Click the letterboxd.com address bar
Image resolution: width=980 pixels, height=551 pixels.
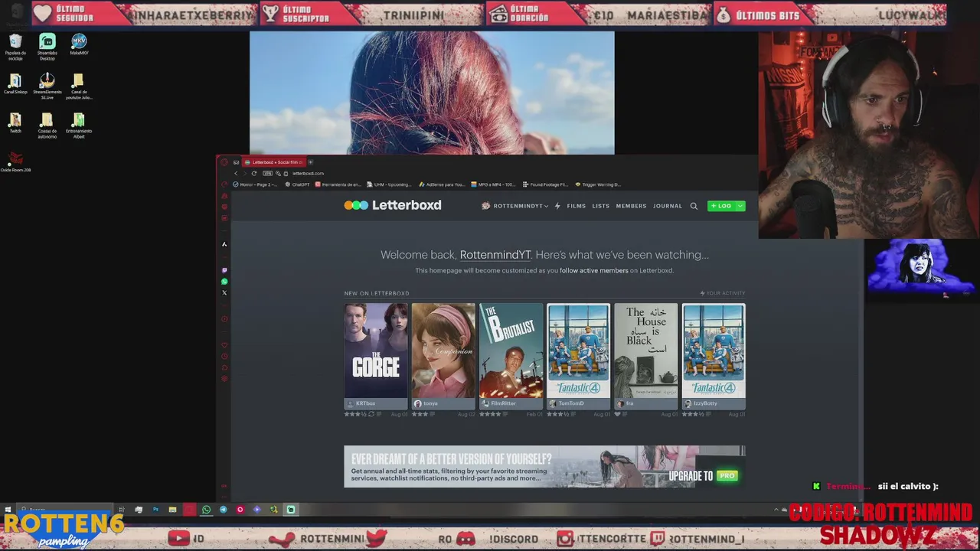308,174
